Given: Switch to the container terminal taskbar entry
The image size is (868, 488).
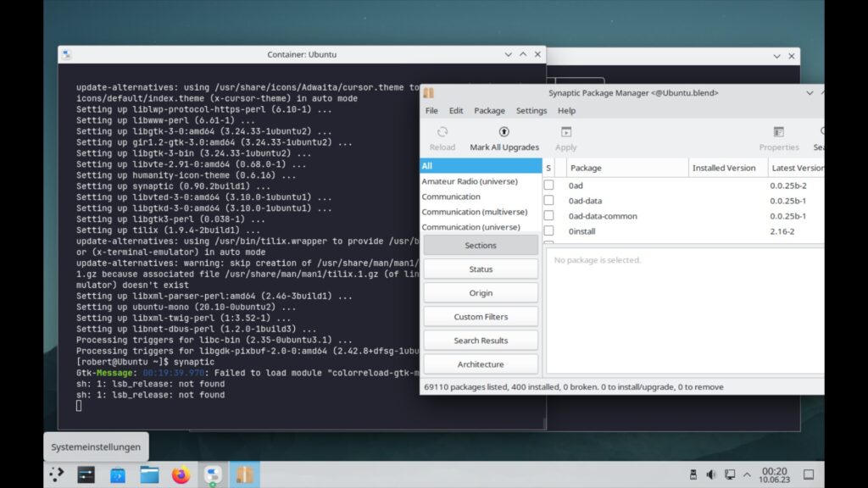Looking at the screenshot, I should 213,474.
